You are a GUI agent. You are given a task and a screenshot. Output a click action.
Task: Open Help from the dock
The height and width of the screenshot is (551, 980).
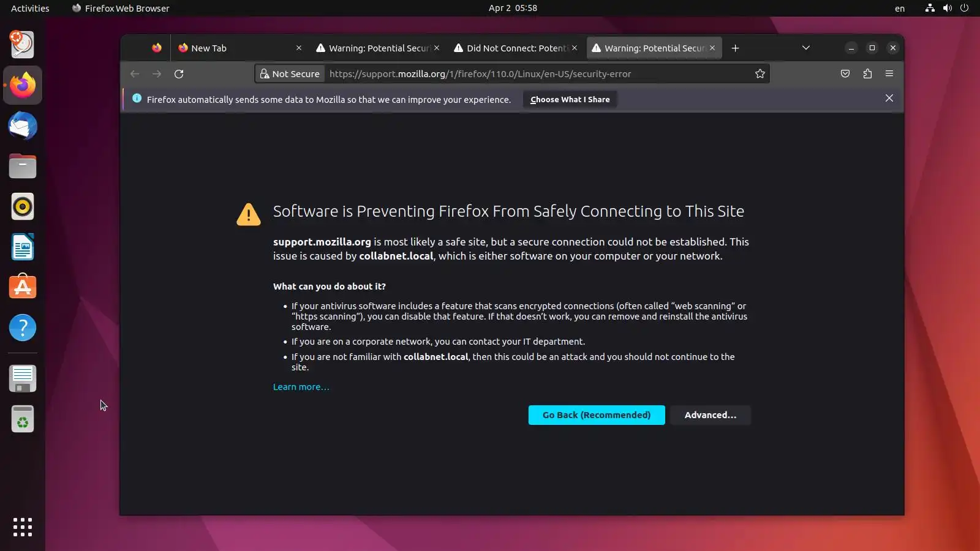click(23, 328)
